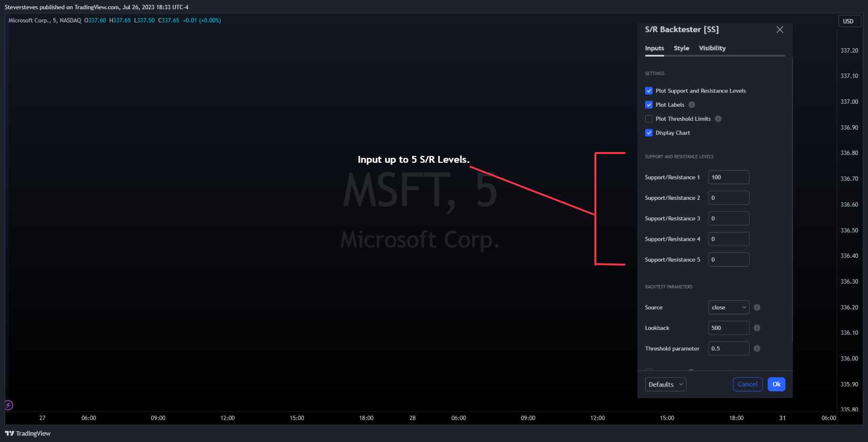The width and height of the screenshot is (868, 442).
Task: Focus the Support/Resistance 1 input field
Action: click(x=729, y=177)
